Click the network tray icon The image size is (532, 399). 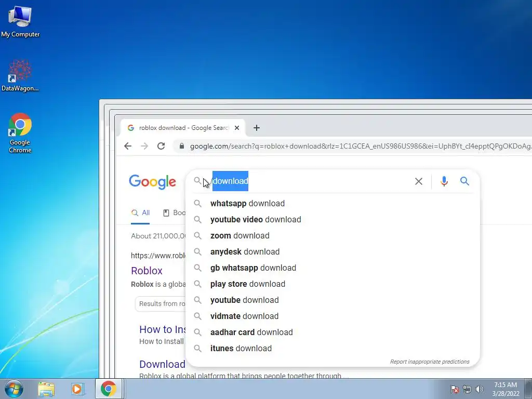[x=467, y=389]
